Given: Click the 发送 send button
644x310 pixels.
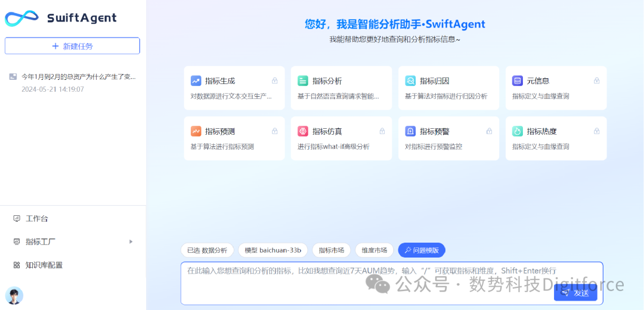Looking at the screenshot, I should point(575,293).
